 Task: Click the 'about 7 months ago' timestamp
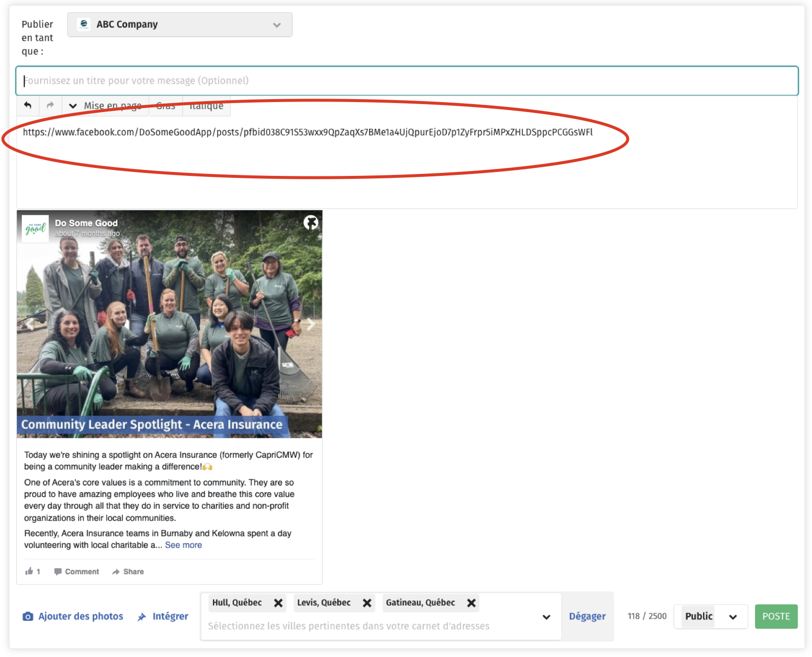click(x=87, y=234)
